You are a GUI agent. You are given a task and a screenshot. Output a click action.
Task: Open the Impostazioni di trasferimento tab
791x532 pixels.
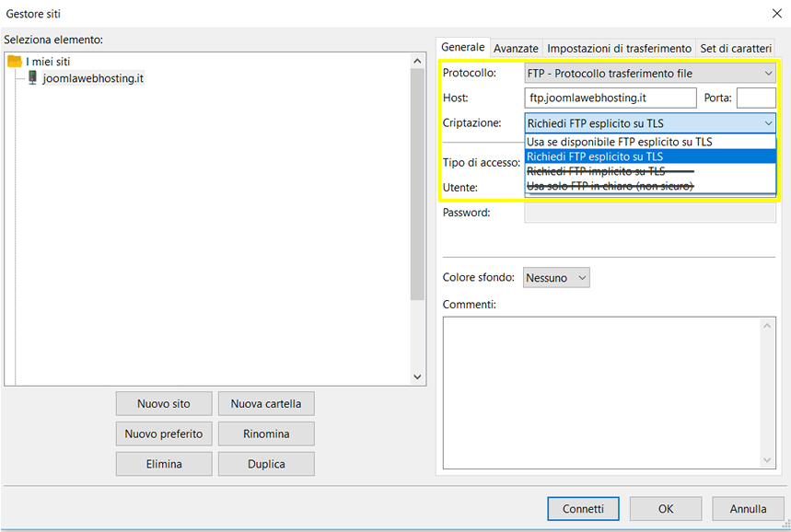pos(619,48)
